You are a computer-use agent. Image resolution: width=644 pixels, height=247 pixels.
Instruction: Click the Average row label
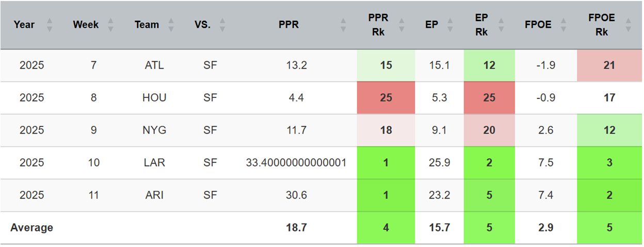(31, 227)
